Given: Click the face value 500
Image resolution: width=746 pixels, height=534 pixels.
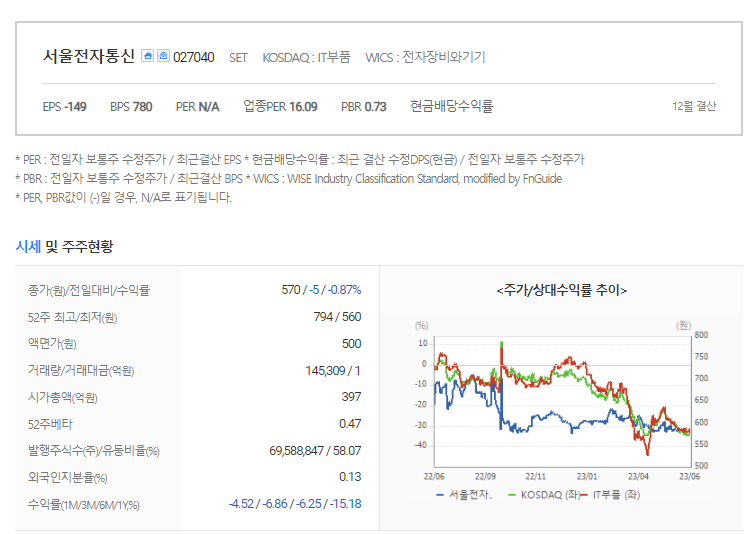Looking at the screenshot, I should click(352, 344).
